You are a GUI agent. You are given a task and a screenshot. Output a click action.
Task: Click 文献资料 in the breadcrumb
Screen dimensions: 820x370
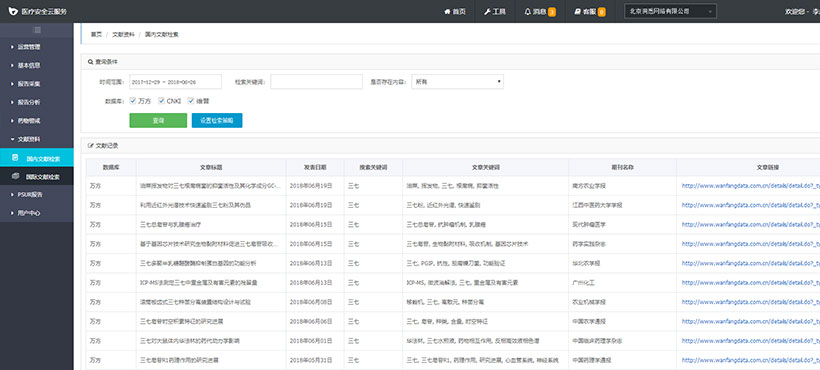(x=123, y=34)
